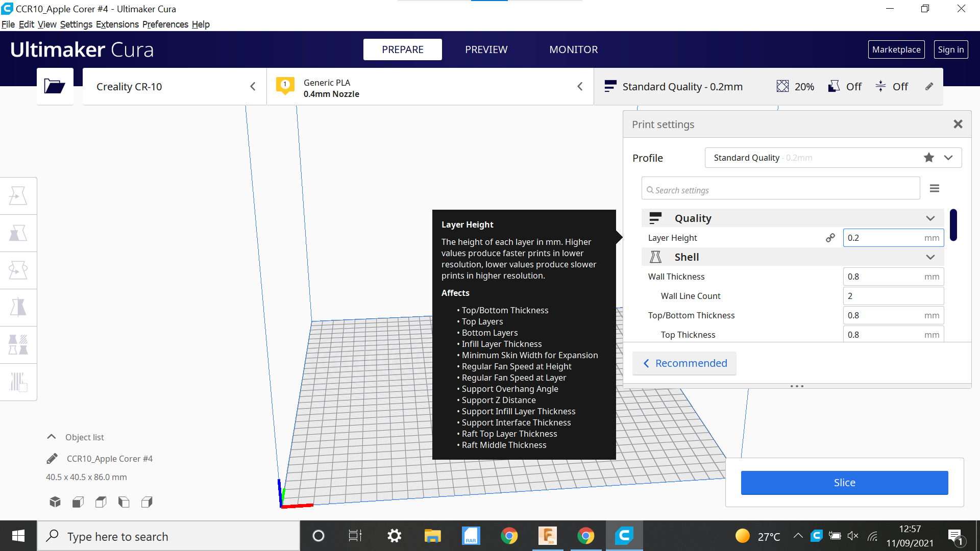The width and height of the screenshot is (980, 551).
Task: Click the profile star icon
Action: click(929, 158)
